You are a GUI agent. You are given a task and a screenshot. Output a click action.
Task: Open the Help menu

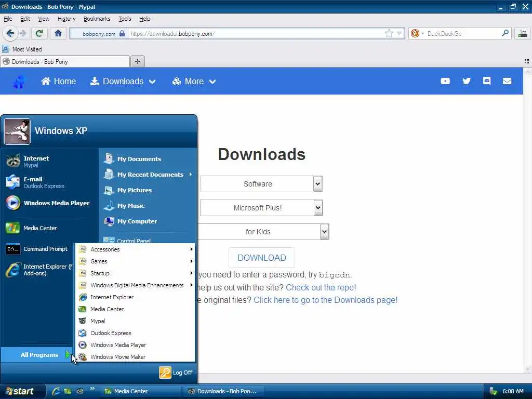click(x=145, y=19)
